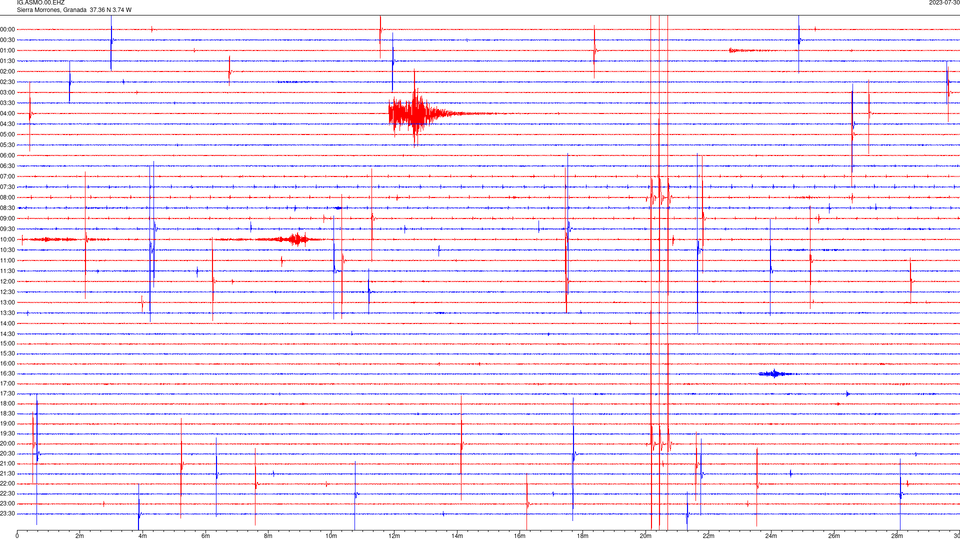The width and height of the screenshot is (960, 540).
Task: Select the 18:00 time row label
Action: click(x=8, y=403)
